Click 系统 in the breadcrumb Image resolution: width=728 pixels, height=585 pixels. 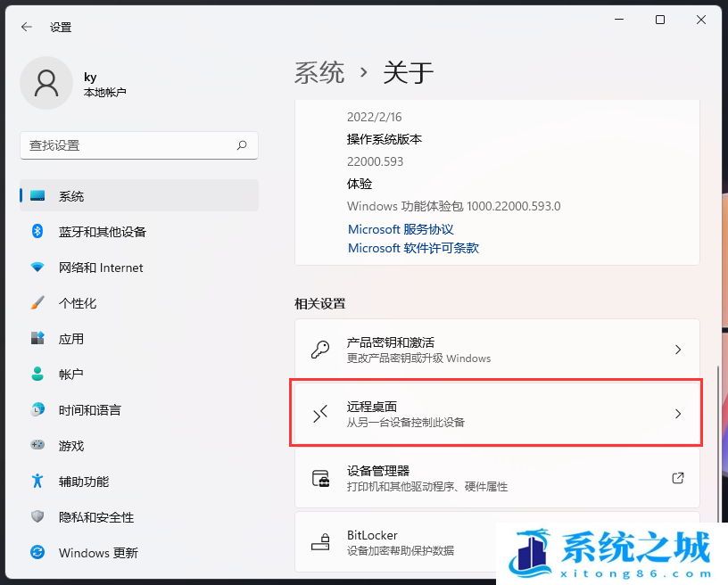pyautogui.click(x=319, y=73)
